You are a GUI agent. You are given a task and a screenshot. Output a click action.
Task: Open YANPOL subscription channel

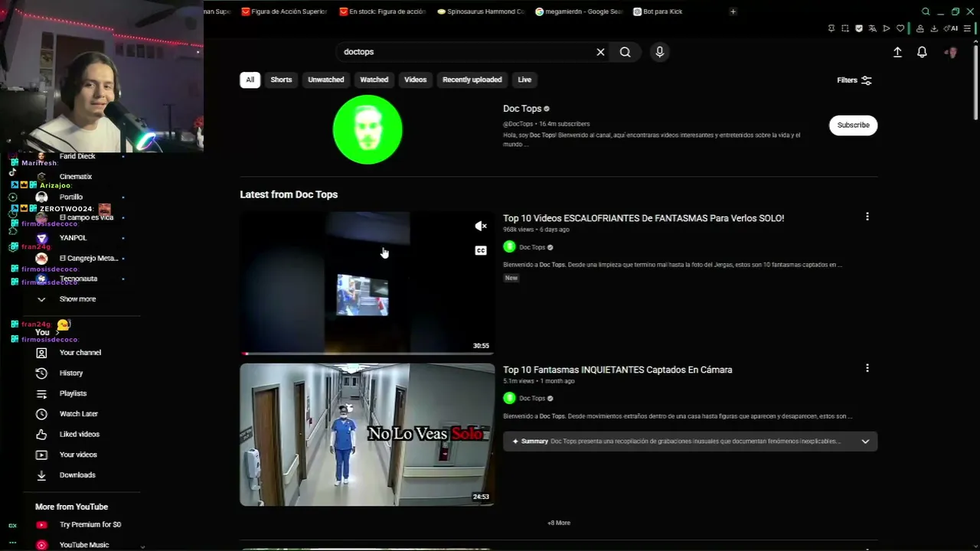(x=73, y=238)
